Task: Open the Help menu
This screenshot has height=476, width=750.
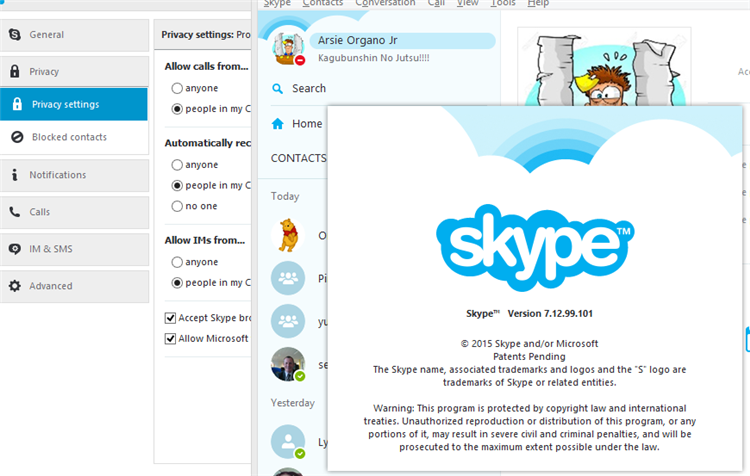Action: coord(538,3)
